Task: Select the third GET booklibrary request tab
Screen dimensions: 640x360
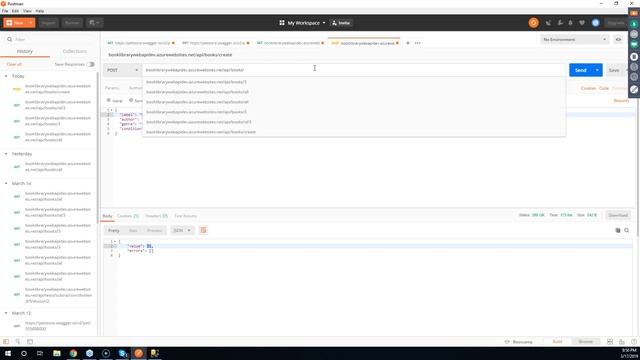Action: click(x=290, y=43)
